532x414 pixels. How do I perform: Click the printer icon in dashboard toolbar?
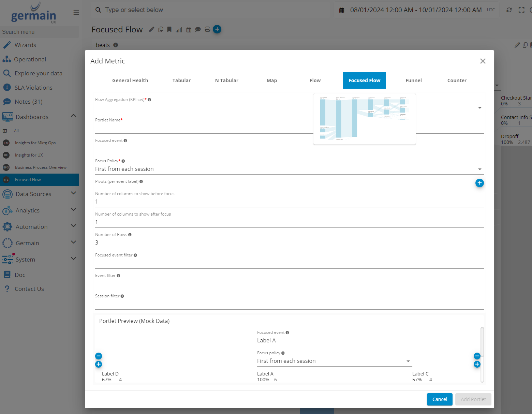click(x=207, y=30)
